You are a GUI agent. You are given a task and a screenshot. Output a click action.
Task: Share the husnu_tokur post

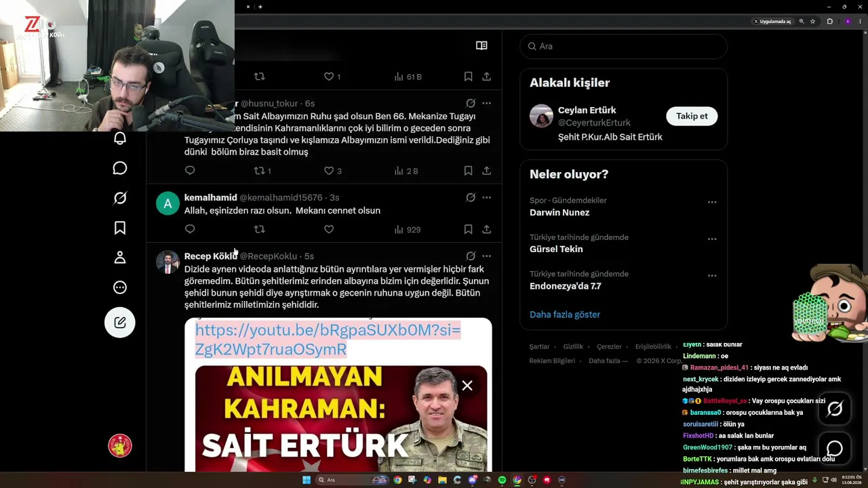486,171
